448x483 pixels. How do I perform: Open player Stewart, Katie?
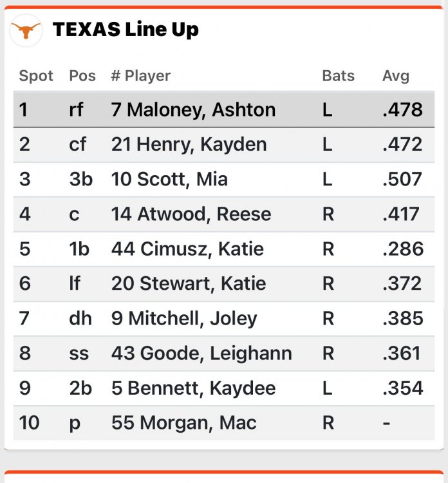(188, 283)
